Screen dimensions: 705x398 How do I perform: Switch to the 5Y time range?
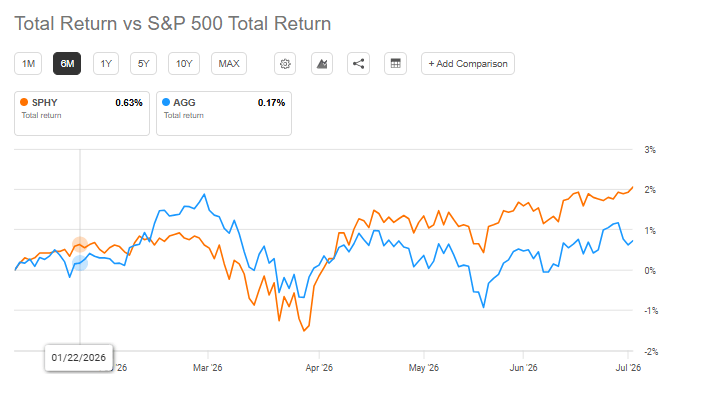pyautogui.click(x=143, y=64)
